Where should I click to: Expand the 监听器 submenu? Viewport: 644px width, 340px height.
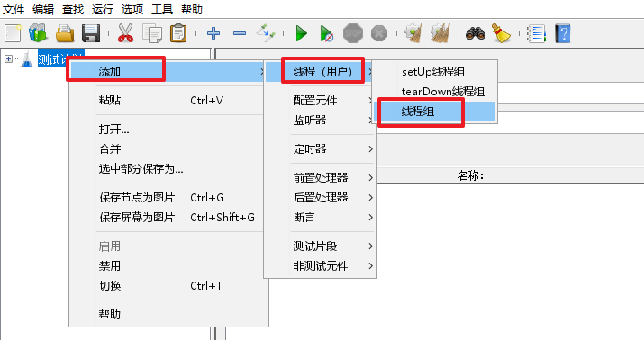point(320,121)
